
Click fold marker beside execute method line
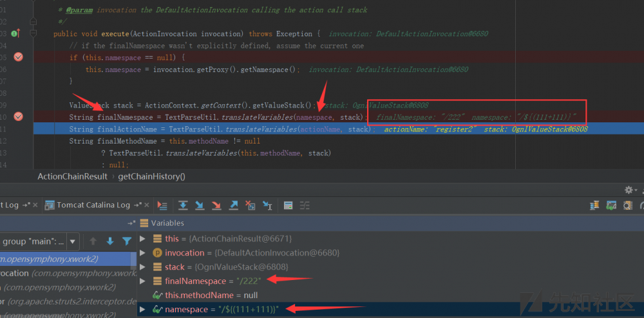[33, 33]
